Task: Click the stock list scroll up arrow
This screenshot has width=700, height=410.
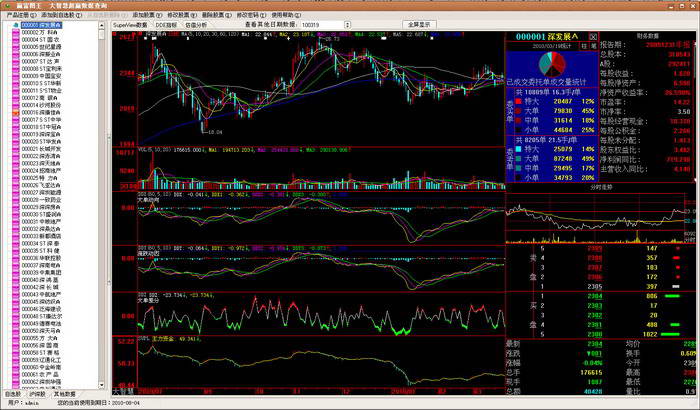Action: [x=101, y=25]
